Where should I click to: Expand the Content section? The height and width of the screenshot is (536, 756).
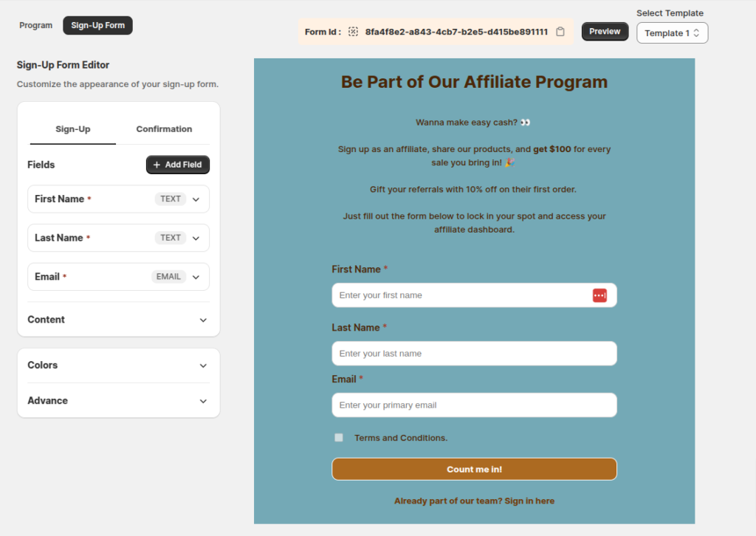203,320
